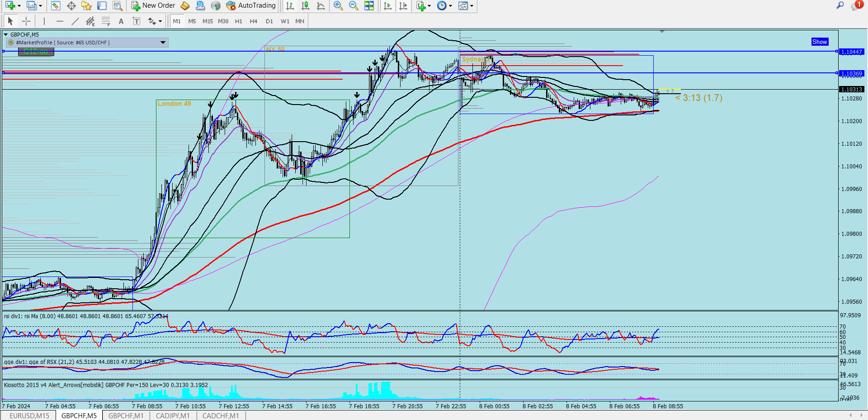Select the M30 timeframe button
Screen dimensions: 868x420
pos(223,21)
